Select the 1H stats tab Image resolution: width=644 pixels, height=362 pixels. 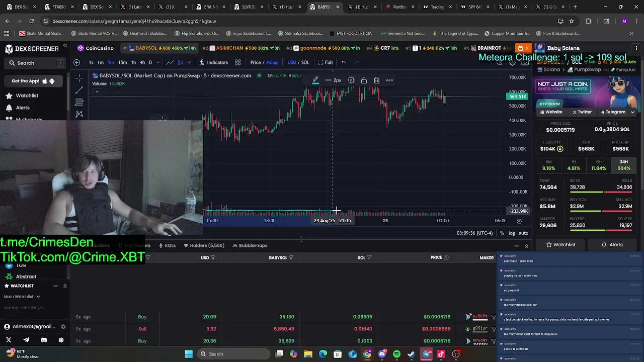[x=574, y=165]
